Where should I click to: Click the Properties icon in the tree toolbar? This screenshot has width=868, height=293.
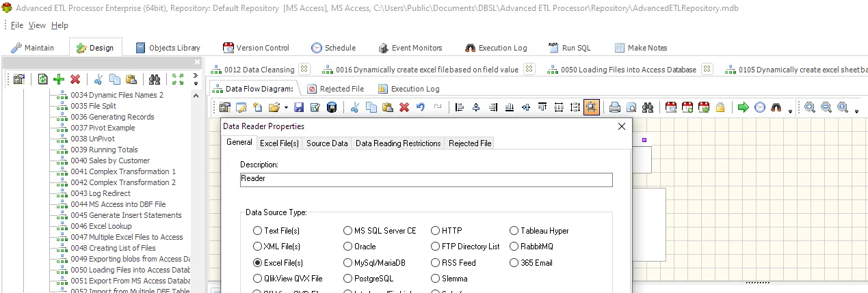point(19,79)
